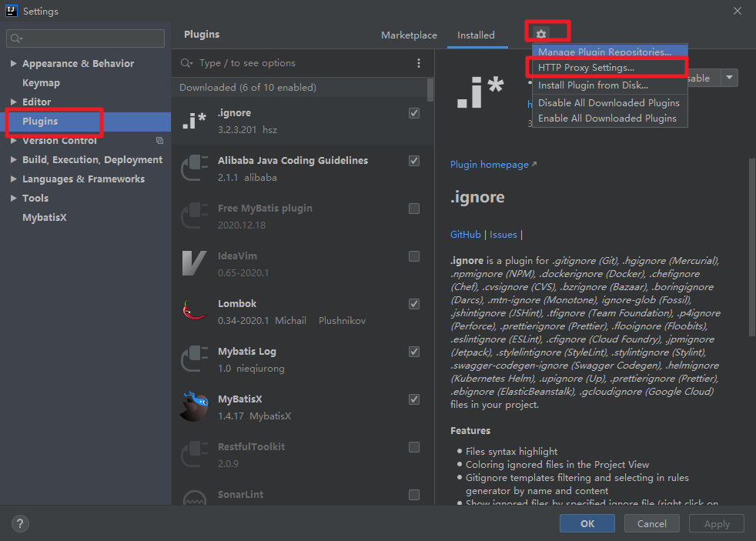Image resolution: width=756 pixels, height=541 pixels.
Task: Open the plugins gear settings icon
Action: click(x=541, y=34)
